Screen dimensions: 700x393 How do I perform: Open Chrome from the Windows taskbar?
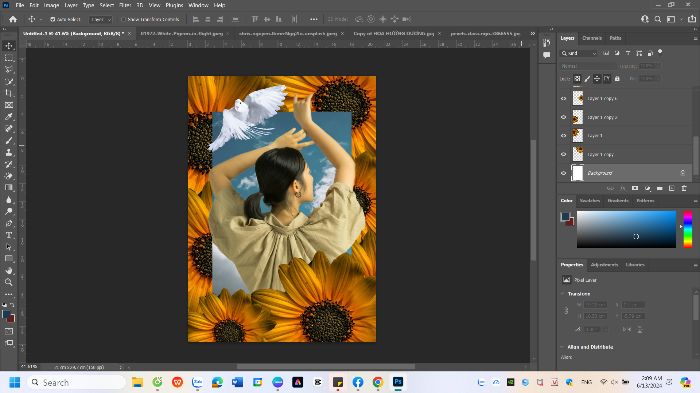click(378, 382)
